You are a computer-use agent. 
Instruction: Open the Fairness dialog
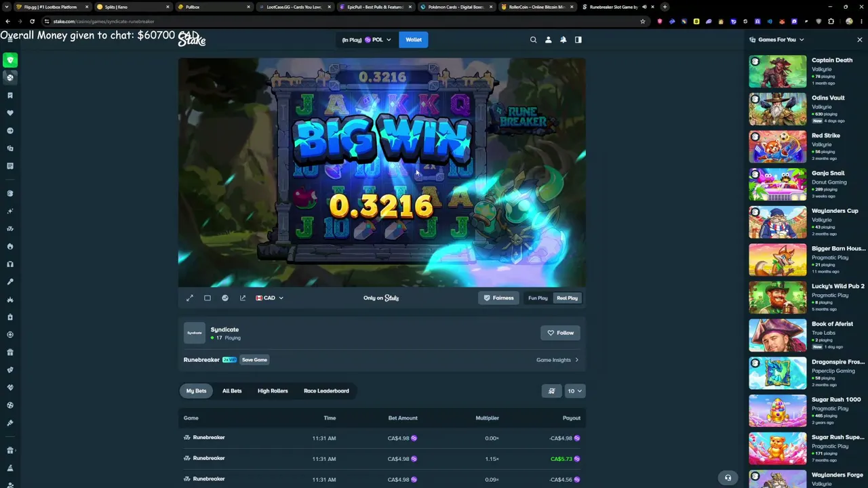[498, 298]
